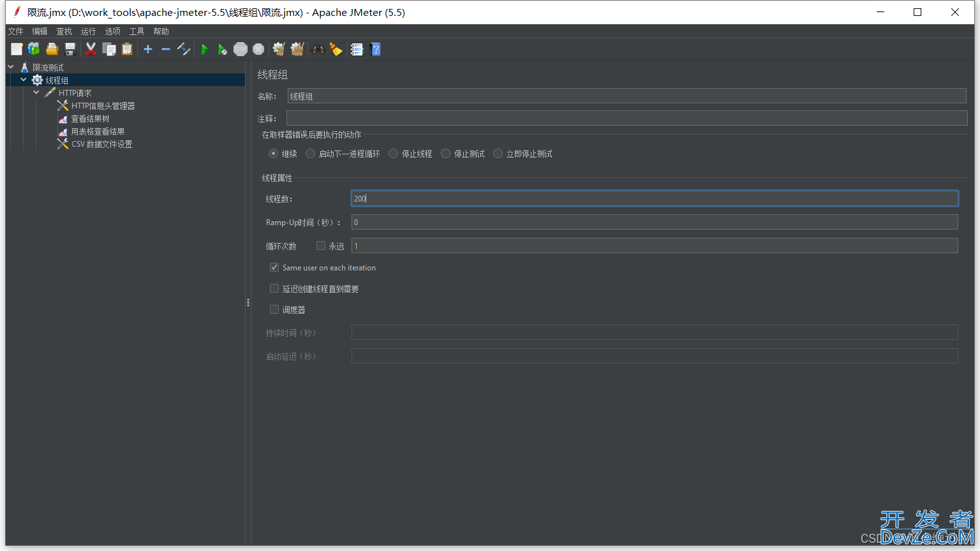Screen dimensions: 980x551
Task: Select 线程组 node in tree
Action: click(57, 80)
